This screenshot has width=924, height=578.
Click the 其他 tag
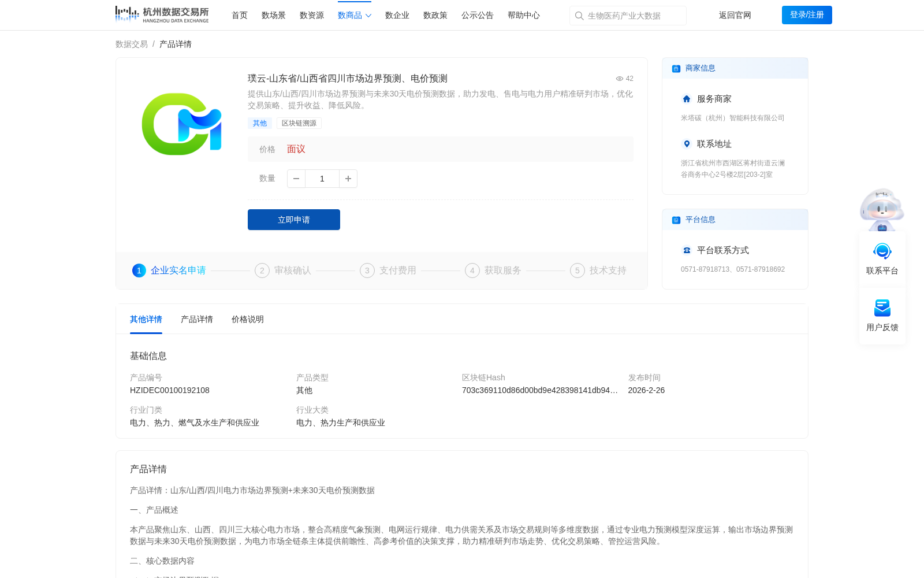(x=260, y=123)
